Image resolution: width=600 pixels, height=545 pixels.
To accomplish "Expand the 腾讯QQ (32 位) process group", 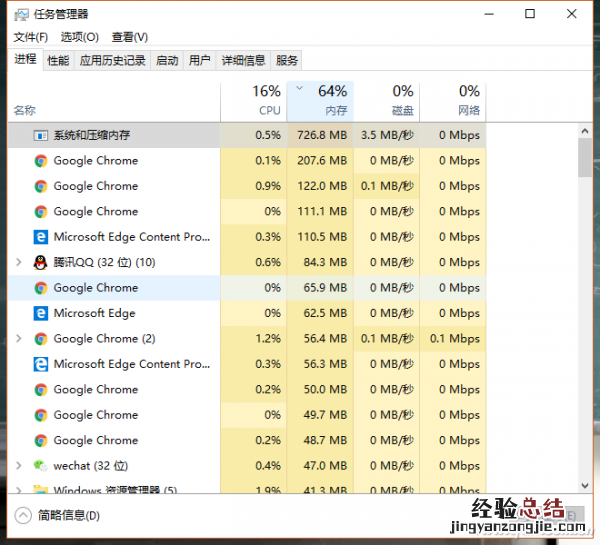I will pyautogui.click(x=19, y=262).
